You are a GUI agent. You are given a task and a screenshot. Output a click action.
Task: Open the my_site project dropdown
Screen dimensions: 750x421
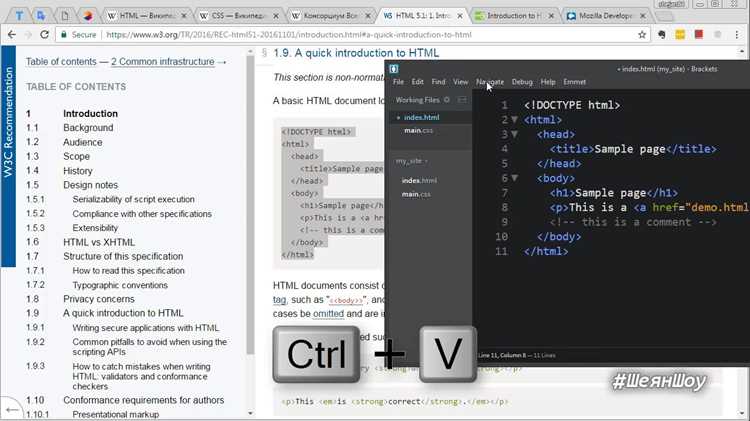click(x=411, y=161)
